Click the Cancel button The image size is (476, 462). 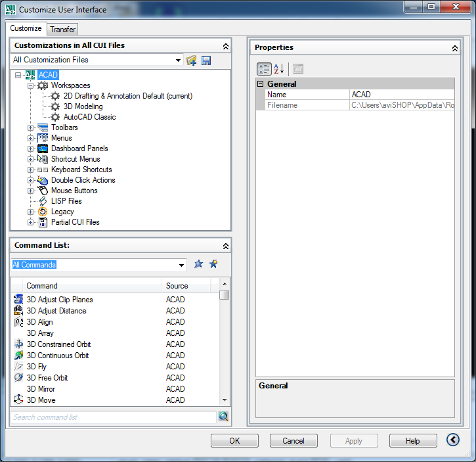(x=293, y=441)
